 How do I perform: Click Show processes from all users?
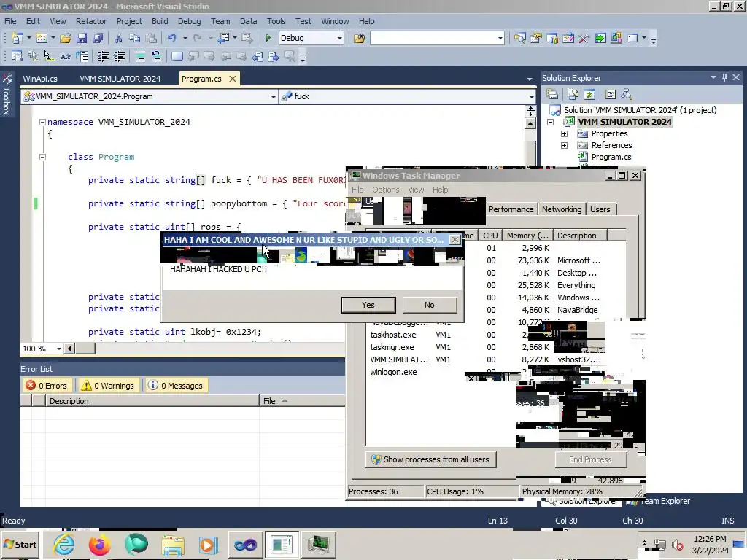[431, 459]
